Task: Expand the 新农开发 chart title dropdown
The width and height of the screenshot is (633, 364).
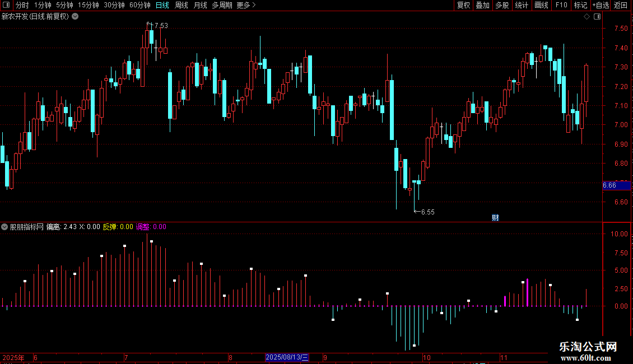Action: (75, 17)
